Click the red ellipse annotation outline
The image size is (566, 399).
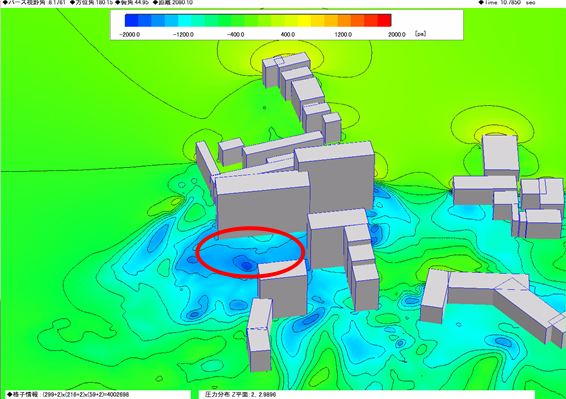251,252
